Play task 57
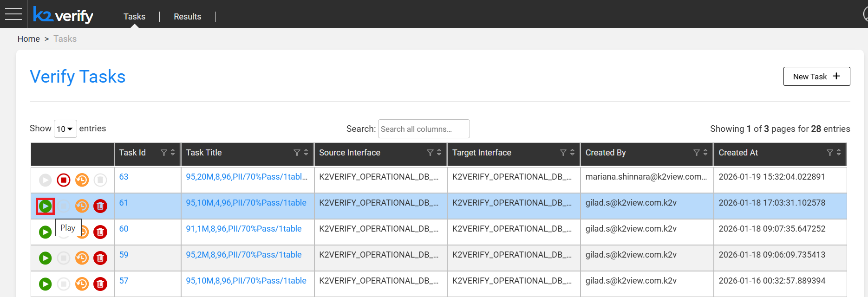 click(x=45, y=284)
